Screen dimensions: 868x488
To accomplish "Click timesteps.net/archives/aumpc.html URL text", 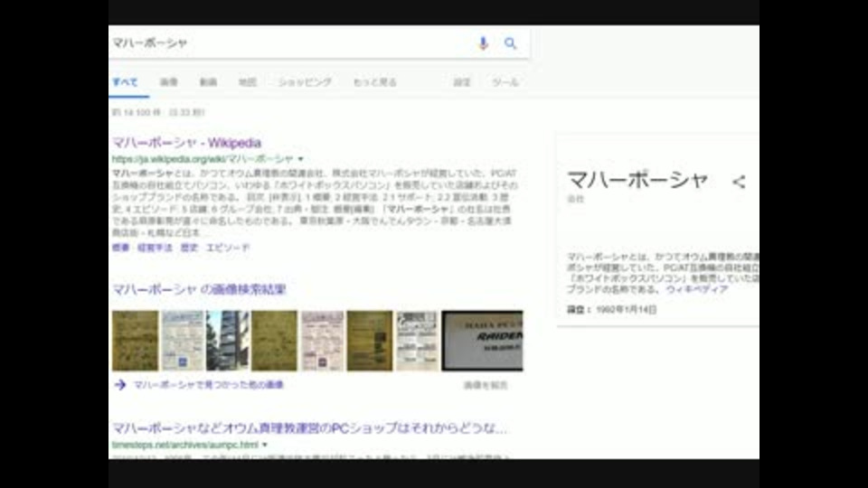I will pos(184,445).
